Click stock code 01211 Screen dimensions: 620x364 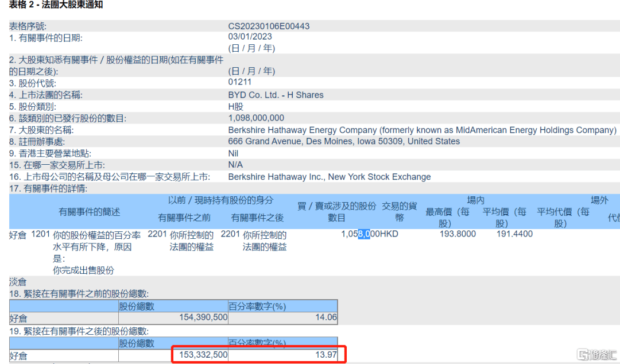click(x=240, y=82)
